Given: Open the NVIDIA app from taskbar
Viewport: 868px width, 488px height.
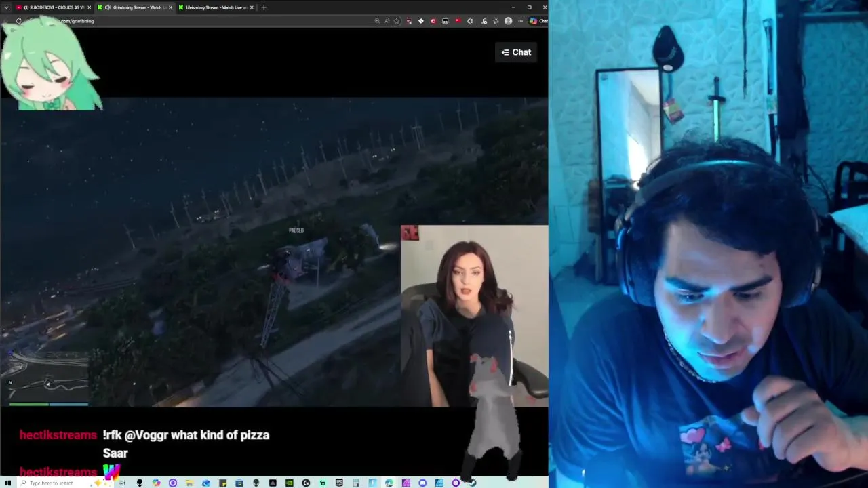Looking at the screenshot, I should pyautogui.click(x=290, y=483).
